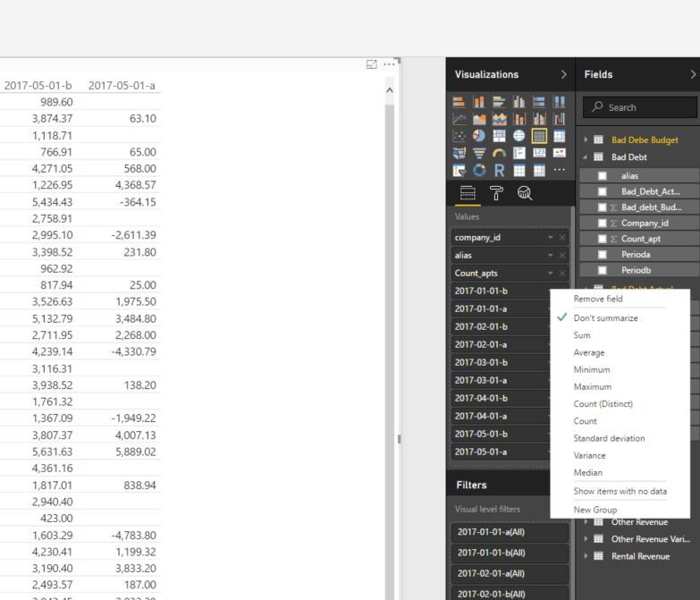The height and width of the screenshot is (600, 700).
Task: Open the alias value dropdown arrow
Action: (x=551, y=256)
